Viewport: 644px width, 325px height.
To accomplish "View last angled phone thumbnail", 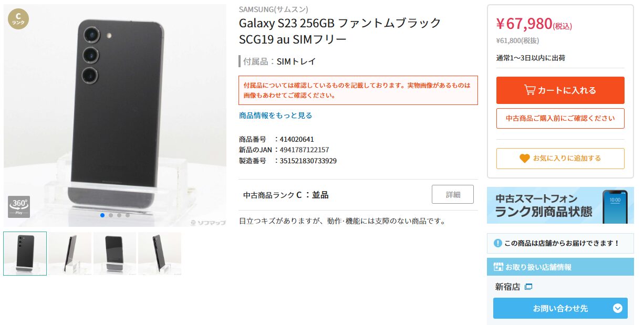I will (160, 254).
